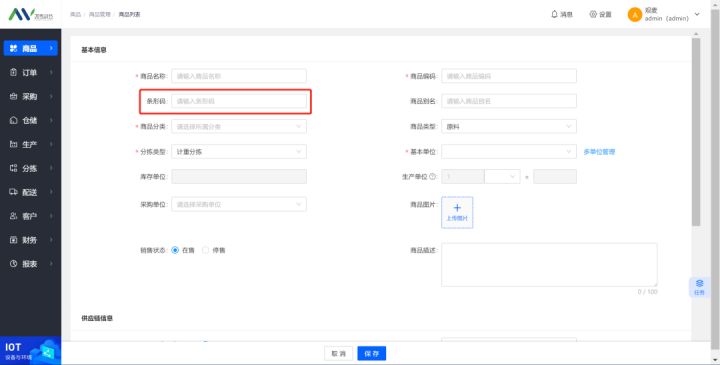Open the 报表 reports sidebar menu
This screenshot has width=720, height=365.
coord(30,264)
